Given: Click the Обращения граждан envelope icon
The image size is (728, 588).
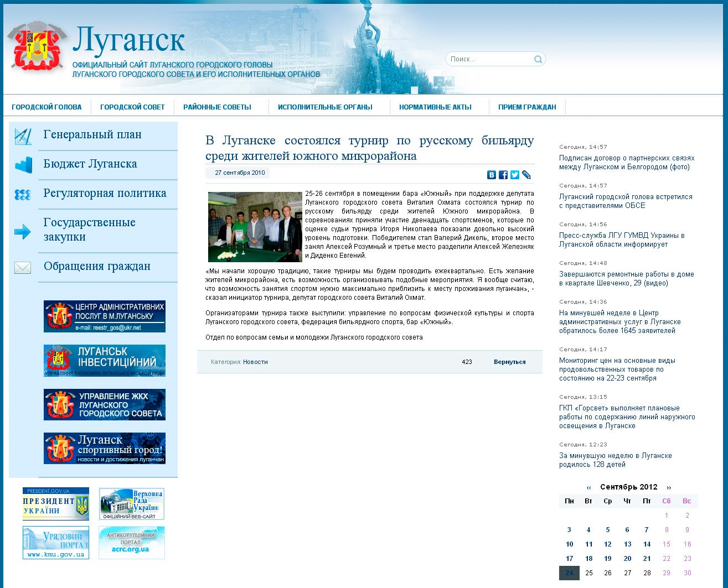Looking at the screenshot, I should pyautogui.click(x=23, y=268).
